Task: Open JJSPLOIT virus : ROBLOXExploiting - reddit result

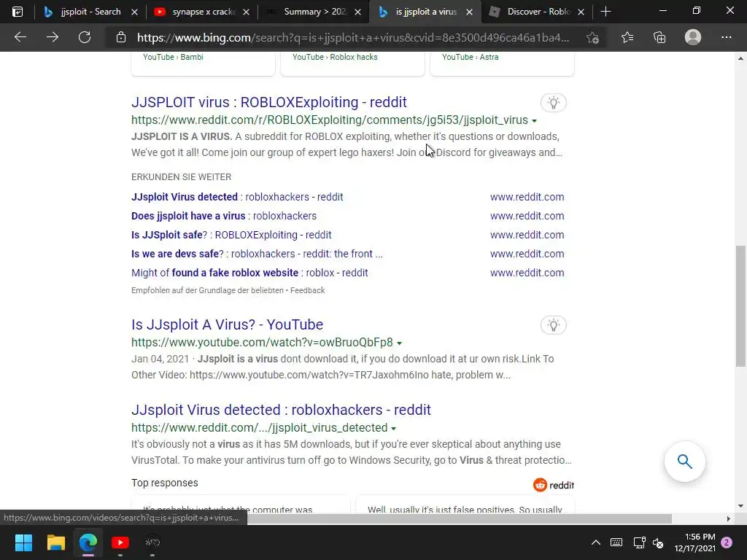Action: point(268,102)
